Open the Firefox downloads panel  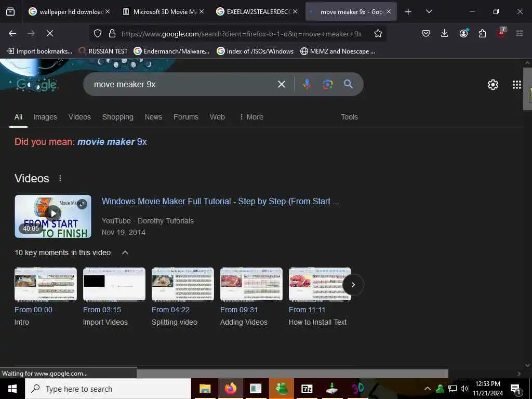coord(445,33)
